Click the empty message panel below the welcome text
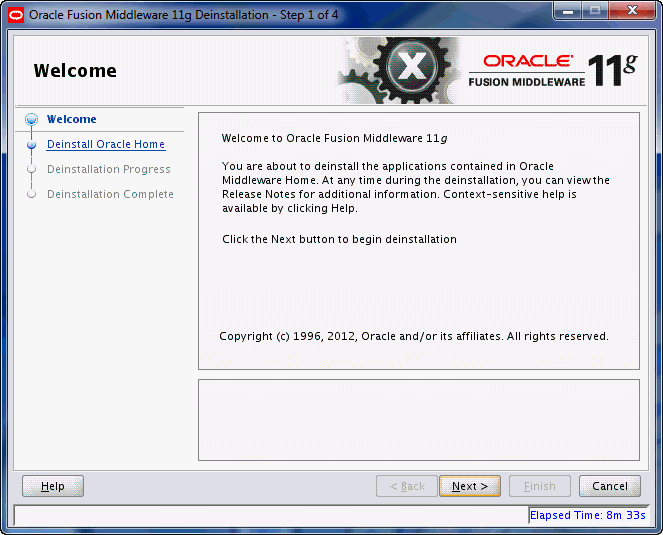 [x=418, y=419]
